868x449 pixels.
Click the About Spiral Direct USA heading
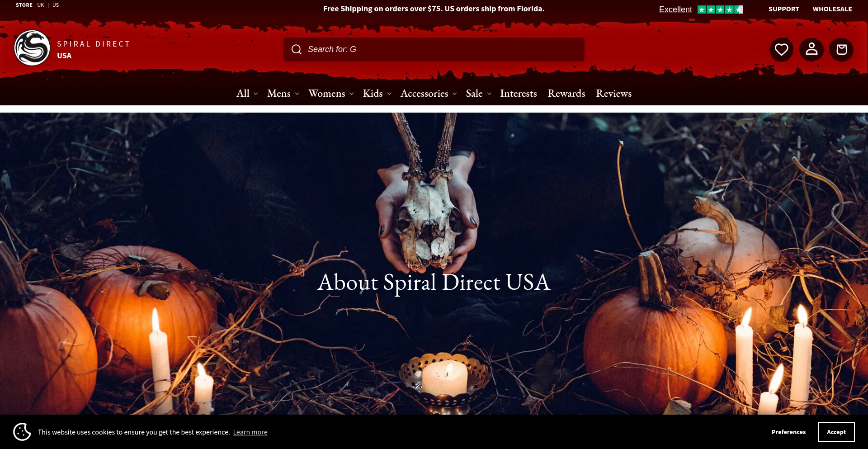pos(434,282)
